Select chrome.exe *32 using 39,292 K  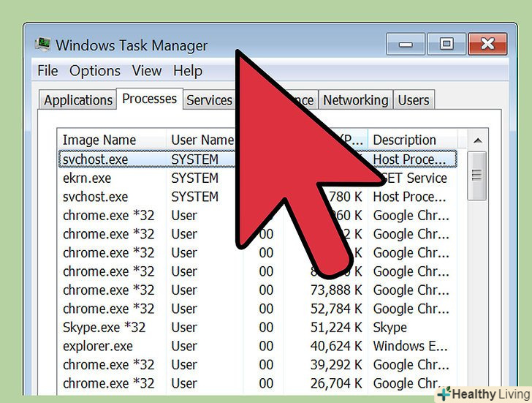257,365
